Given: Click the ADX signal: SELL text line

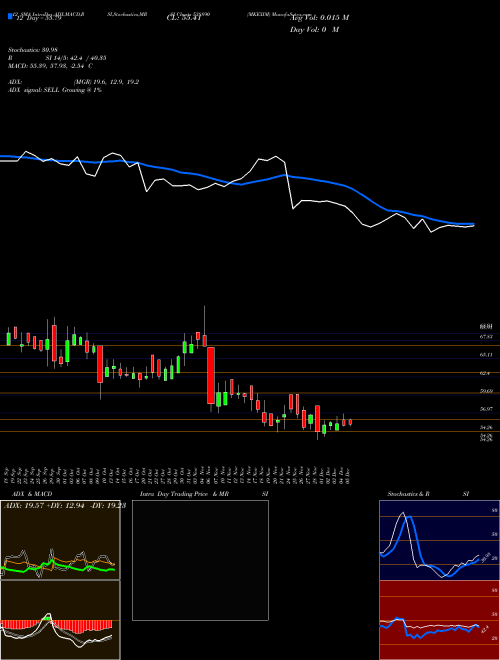Looking at the screenshot, I should point(55,90).
